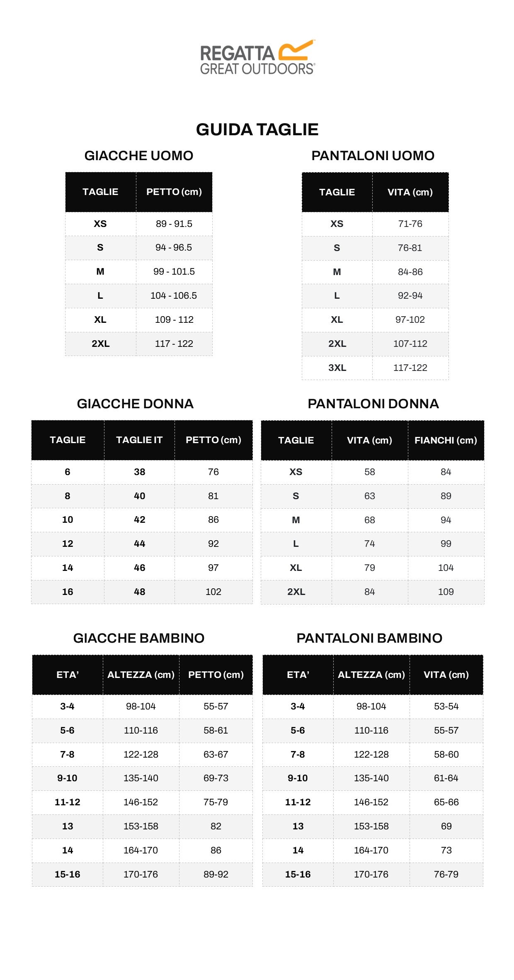Click the 63-67 chest value in Giacche Bambino
Screen dimensions: 514x980
point(216,754)
